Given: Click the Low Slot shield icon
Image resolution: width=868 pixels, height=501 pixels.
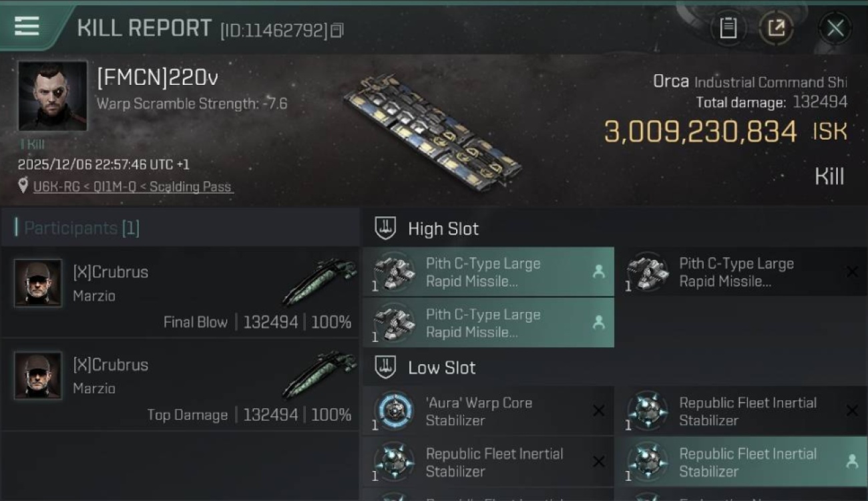Looking at the screenshot, I should [385, 367].
